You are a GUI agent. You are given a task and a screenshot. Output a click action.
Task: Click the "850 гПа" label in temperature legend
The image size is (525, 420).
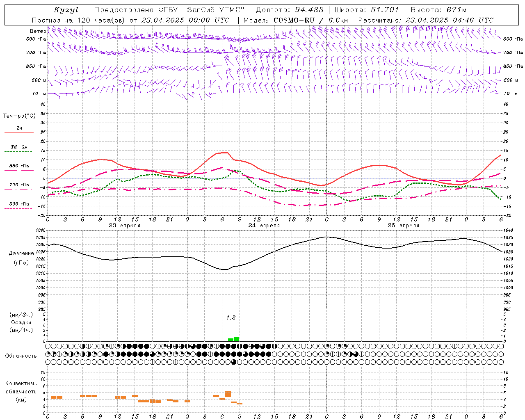click(x=19, y=166)
